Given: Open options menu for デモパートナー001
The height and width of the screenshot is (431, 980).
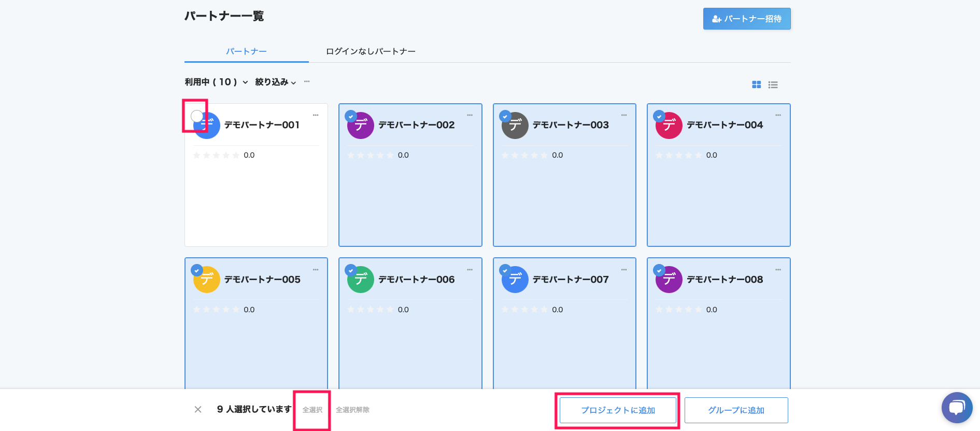Looking at the screenshot, I should coord(316,115).
